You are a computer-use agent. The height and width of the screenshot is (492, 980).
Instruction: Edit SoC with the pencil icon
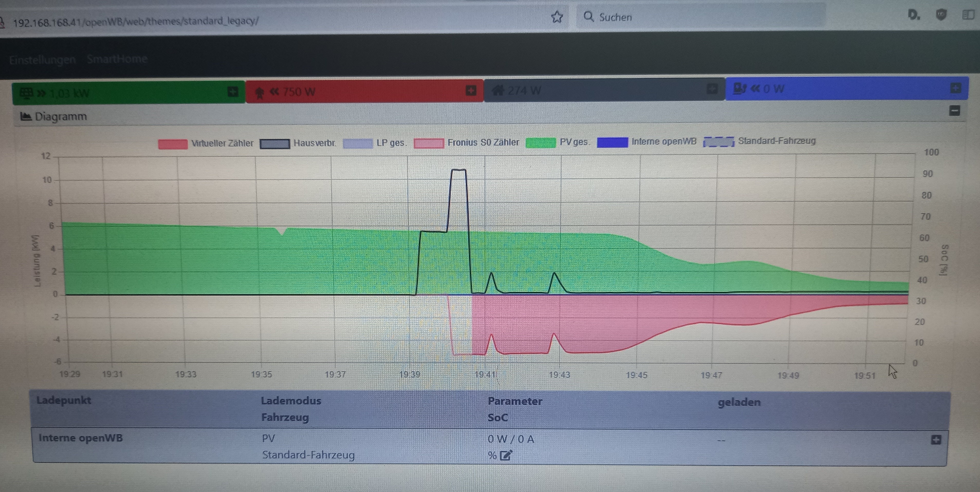click(506, 455)
